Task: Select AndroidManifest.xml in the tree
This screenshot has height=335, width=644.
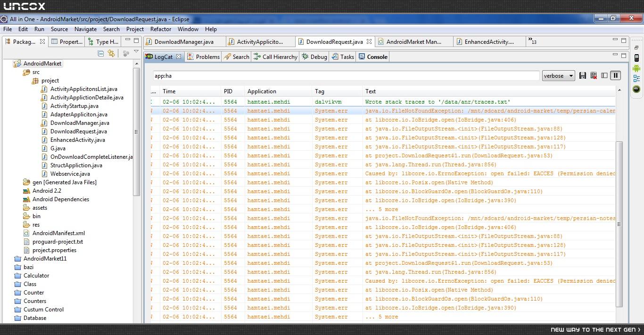Action: 58,233
